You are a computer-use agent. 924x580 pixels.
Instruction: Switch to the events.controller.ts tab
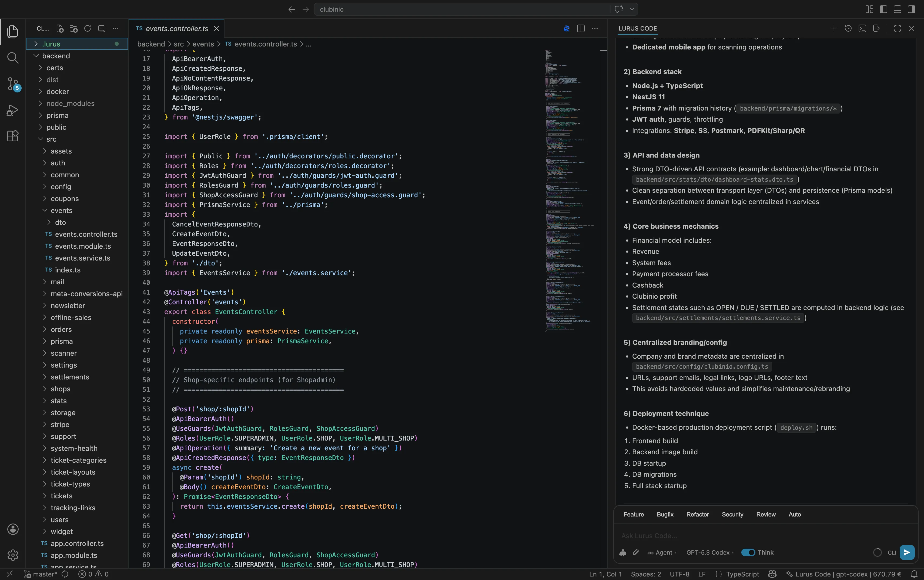coord(175,28)
